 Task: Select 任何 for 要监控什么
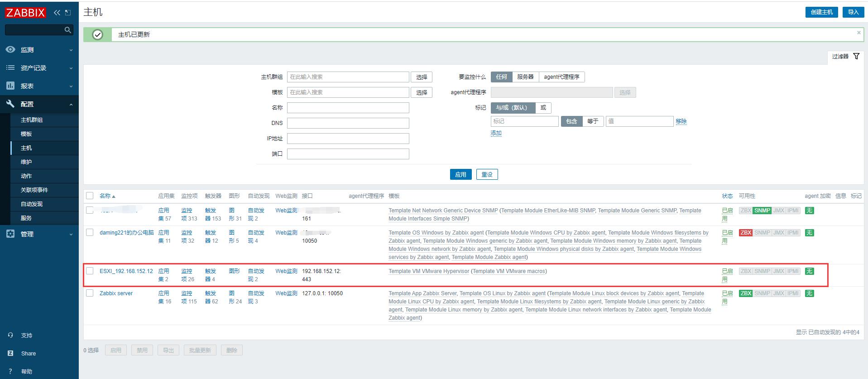pyautogui.click(x=501, y=77)
